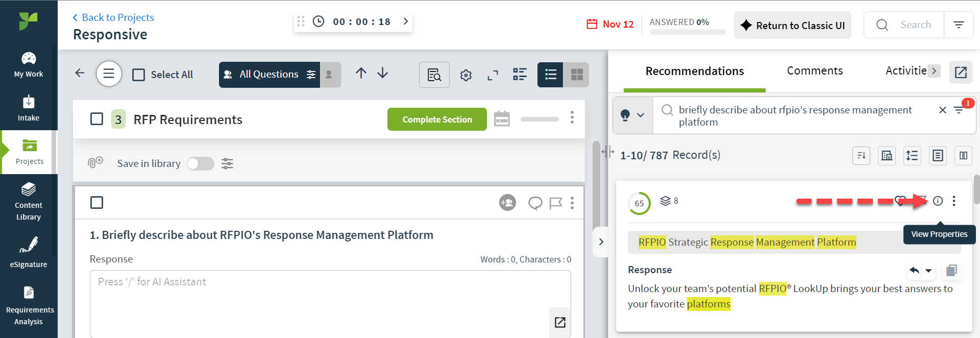Open advanced search filter options
980x338 pixels.
(x=959, y=25)
